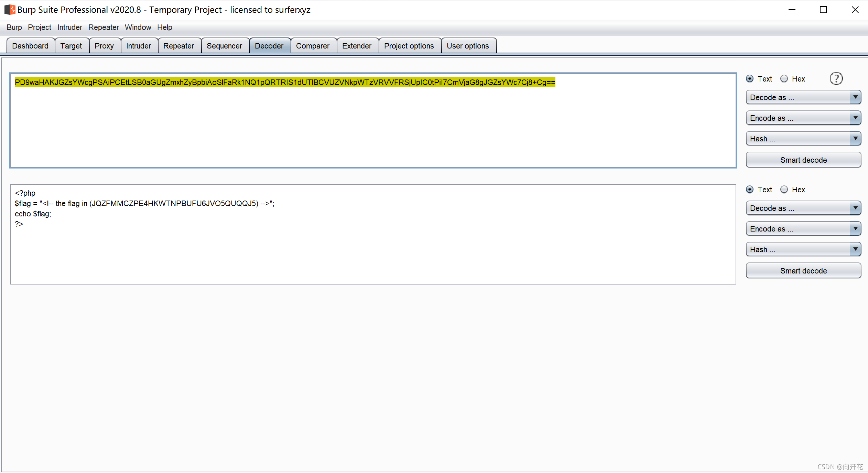
Task: Open the Comparer tab
Action: (313, 46)
